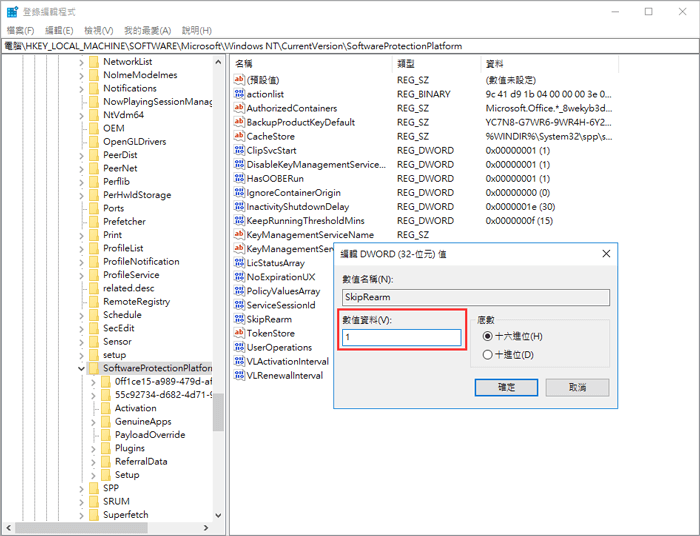Open the 編輯(E) menu
The height and width of the screenshot is (536, 700).
[x=59, y=30]
